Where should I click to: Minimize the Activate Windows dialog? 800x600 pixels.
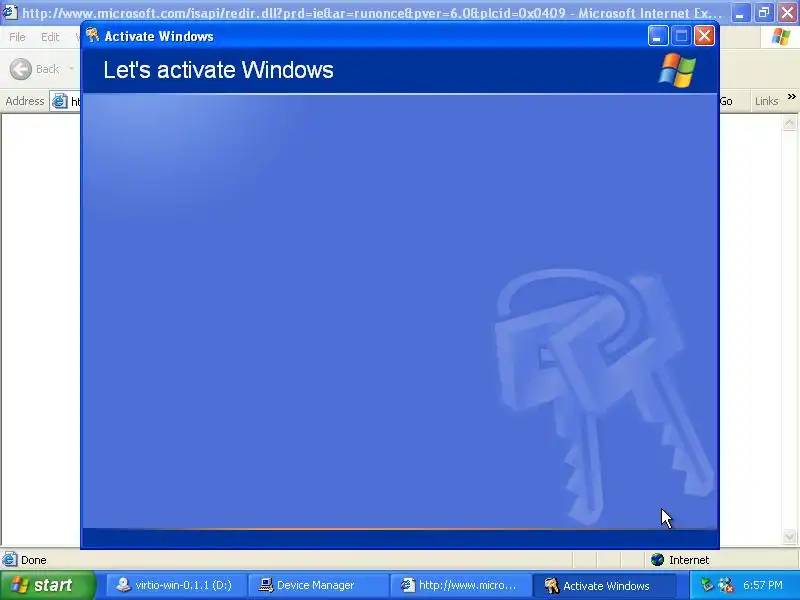click(x=658, y=36)
